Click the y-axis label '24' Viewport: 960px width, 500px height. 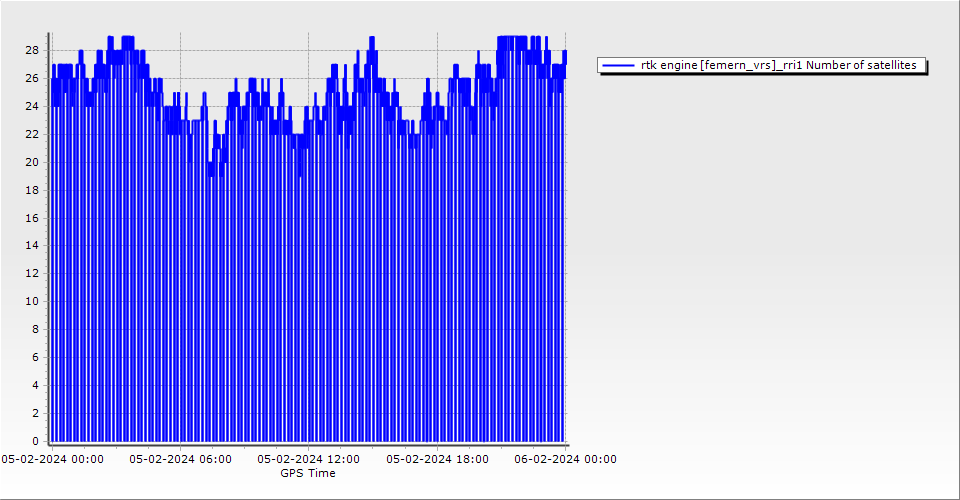point(32,106)
